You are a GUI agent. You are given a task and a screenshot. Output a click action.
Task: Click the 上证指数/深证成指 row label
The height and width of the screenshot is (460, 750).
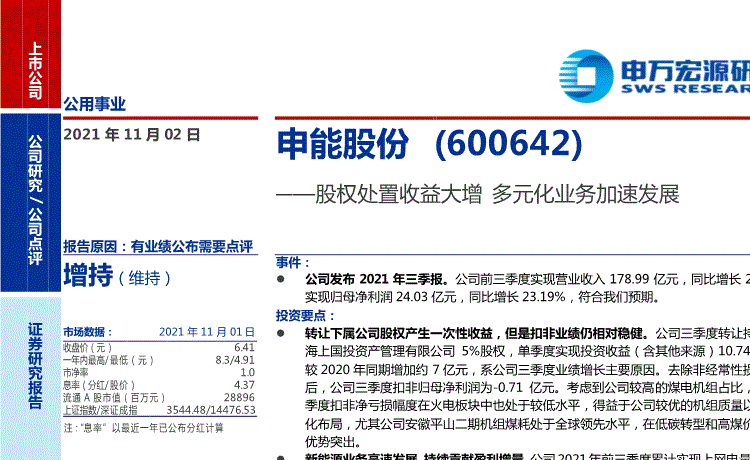coord(100,410)
